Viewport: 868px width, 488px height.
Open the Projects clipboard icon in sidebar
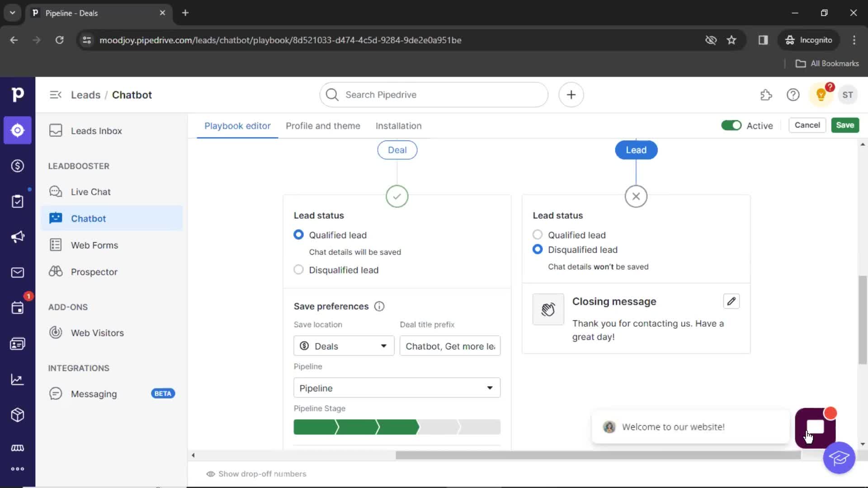coord(17,201)
